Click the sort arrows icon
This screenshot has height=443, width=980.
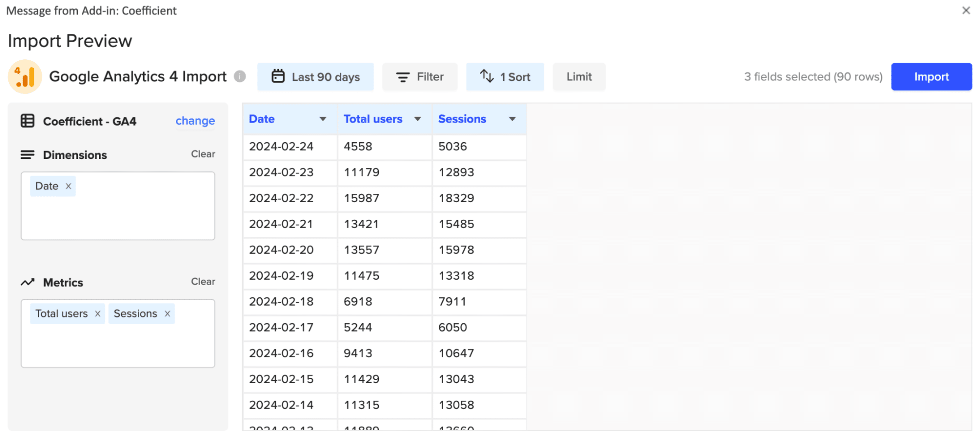(x=487, y=76)
